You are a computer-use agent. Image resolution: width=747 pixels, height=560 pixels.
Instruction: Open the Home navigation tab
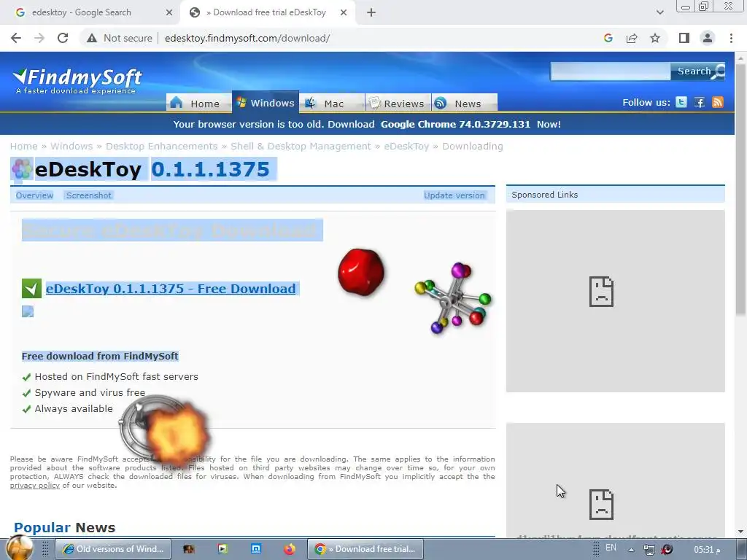pyautogui.click(x=198, y=103)
